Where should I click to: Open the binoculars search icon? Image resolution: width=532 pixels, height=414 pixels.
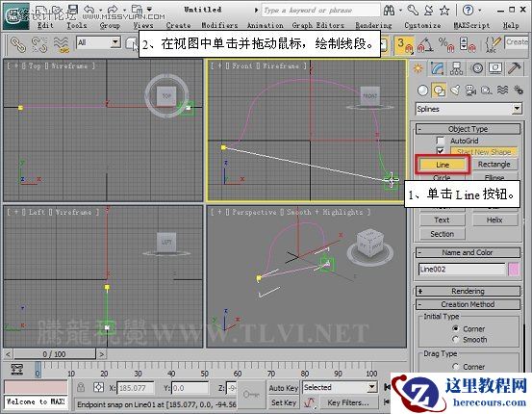click(x=390, y=11)
